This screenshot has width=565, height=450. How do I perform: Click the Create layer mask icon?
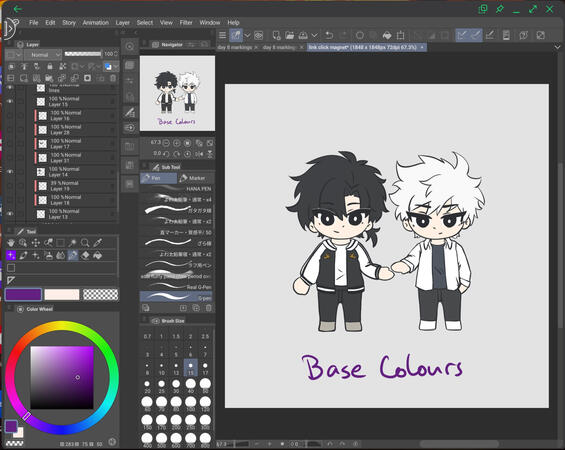pyautogui.click(x=87, y=78)
